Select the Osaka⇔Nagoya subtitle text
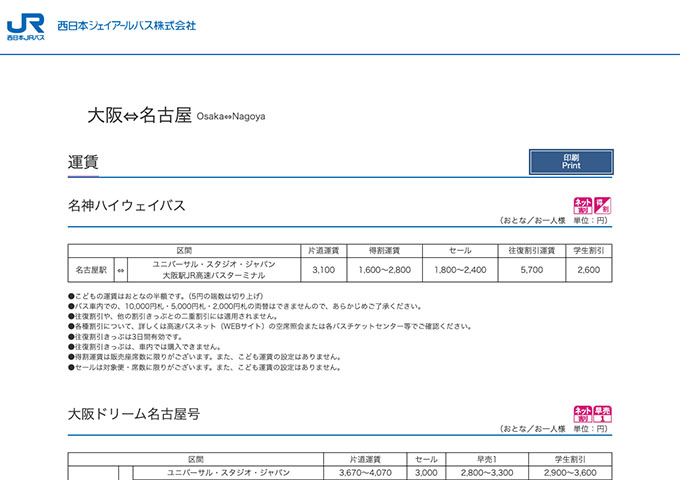The height and width of the screenshot is (480, 680). click(231, 116)
